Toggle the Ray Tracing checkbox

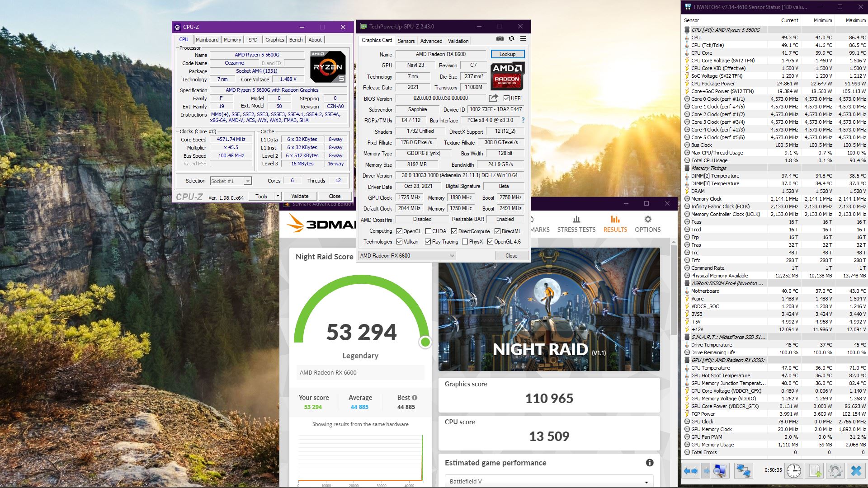pyautogui.click(x=428, y=242)
